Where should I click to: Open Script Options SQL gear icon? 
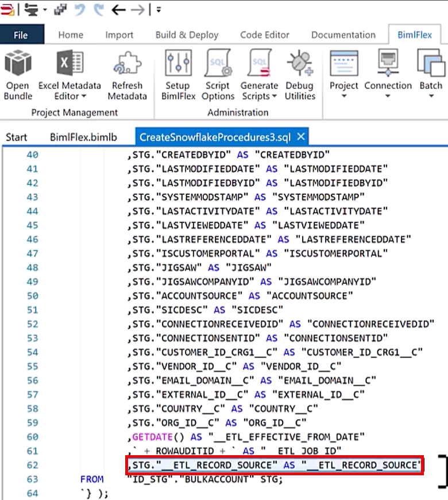(218, 63)
